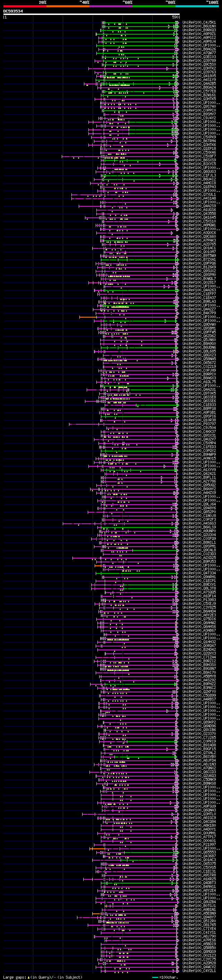The height and width of the screenshot is (980, 222).
Task: Click the orange ~40% identity color segment
Action: (x=68, y=7)
